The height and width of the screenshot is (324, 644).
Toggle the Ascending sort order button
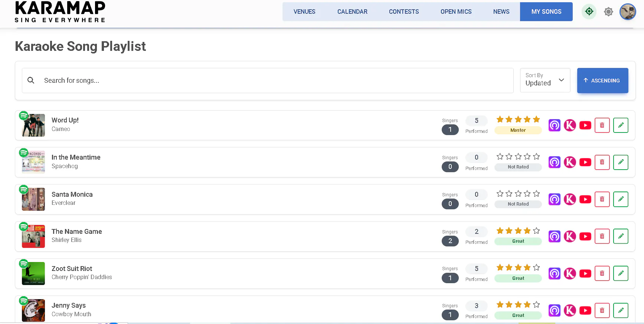(x=602, y=80)
